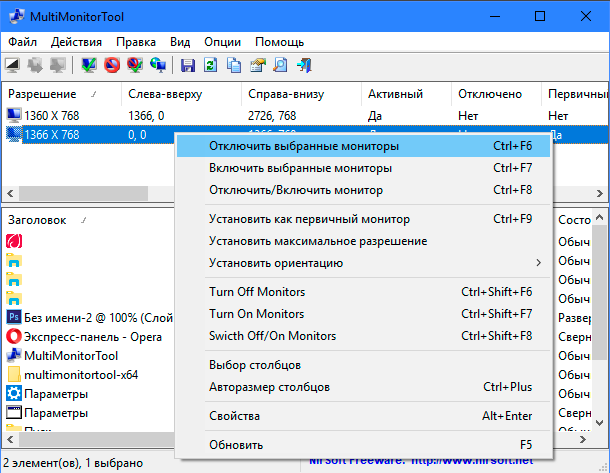Click the monitors list horizontal scrollbar thumb

pyautogui.click(x=83, y=193)
